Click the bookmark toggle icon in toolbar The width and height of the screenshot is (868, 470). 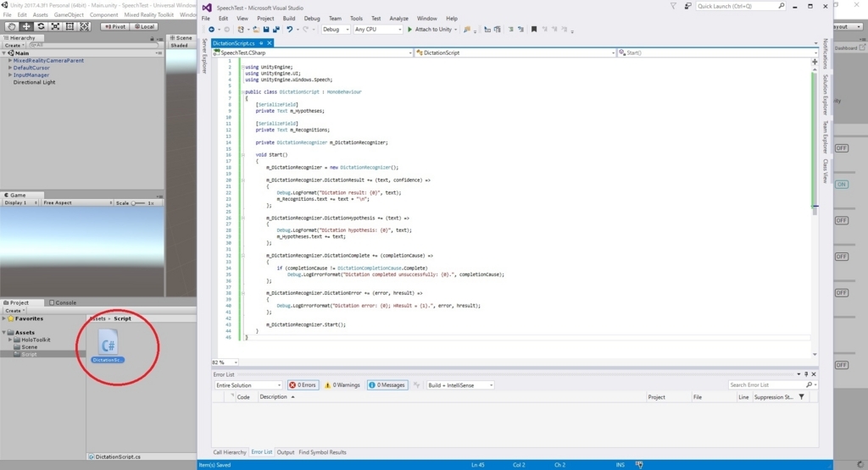point(534,30)
